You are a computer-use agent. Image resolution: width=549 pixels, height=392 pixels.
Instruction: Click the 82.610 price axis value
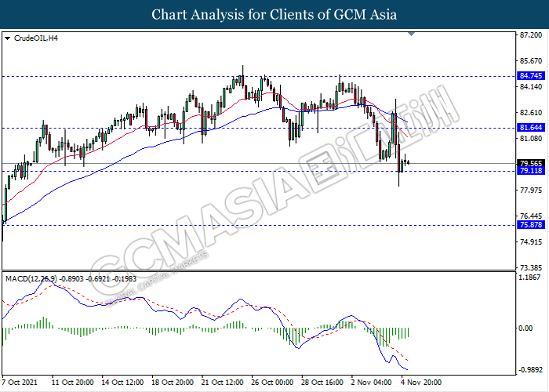pos(531,113)
